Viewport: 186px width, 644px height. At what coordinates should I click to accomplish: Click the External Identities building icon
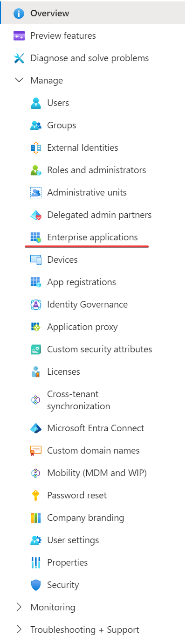pos(36,148)
